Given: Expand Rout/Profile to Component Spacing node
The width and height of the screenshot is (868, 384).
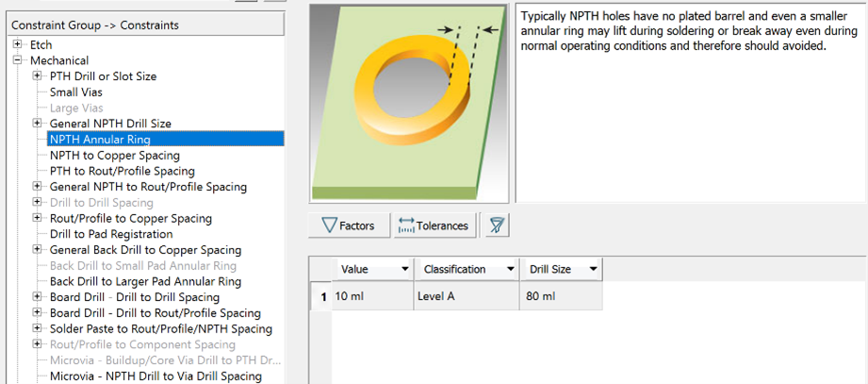Looking at the screenshot, I should point(37,344).
